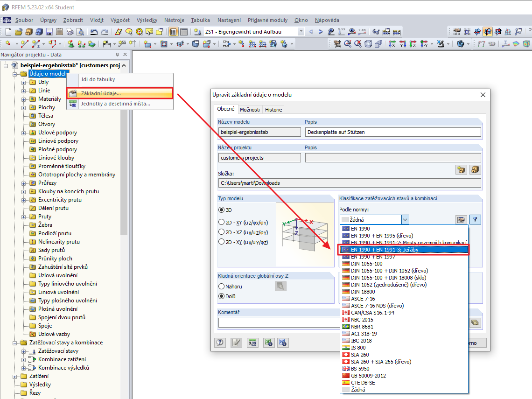Redo the last undone action
Screen dimensions: 532x399
tap(105, 32)
